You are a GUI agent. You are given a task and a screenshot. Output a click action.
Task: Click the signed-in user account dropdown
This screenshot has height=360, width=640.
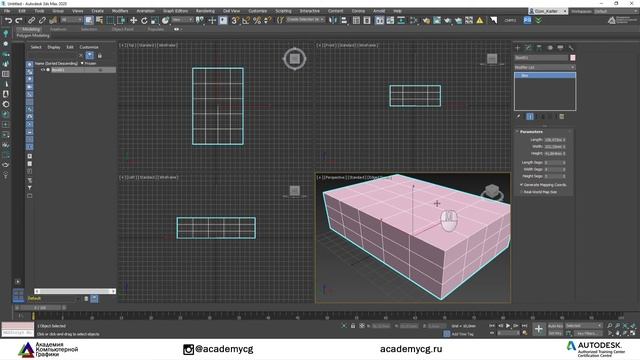pyautogui.click(x=547, y=11)
